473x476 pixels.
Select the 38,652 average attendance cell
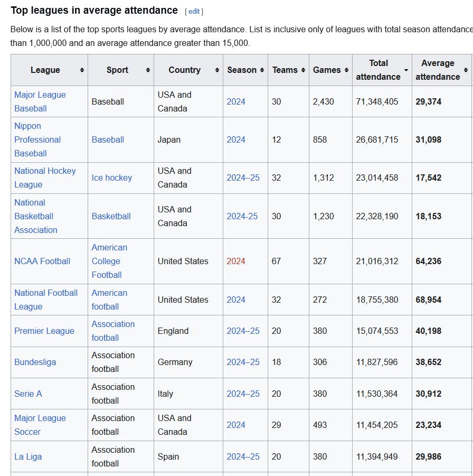pos(442,362)
